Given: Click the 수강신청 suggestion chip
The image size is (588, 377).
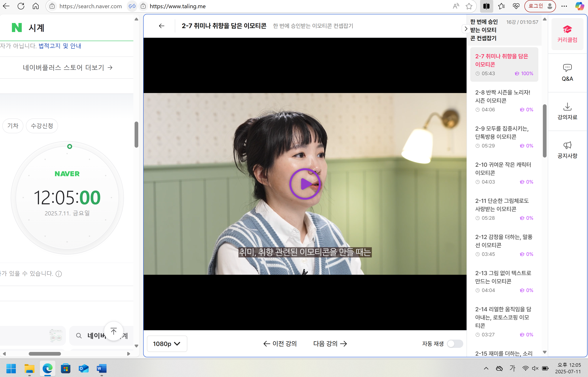Looking at the screenshot, I should point(42,126).
